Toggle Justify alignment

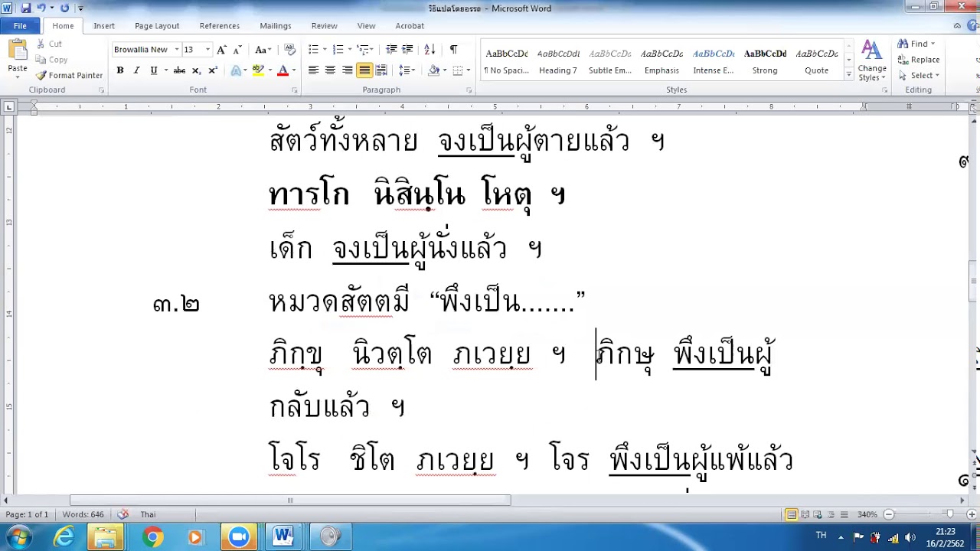pos(364,70)
